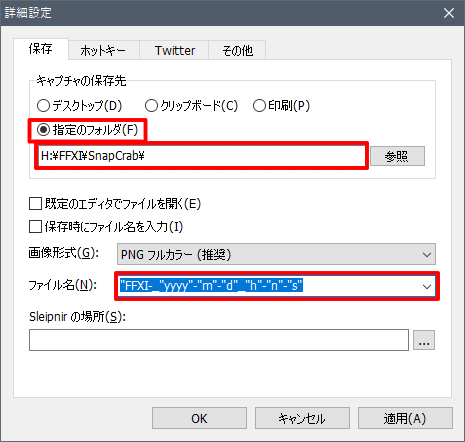465x442 pixels.
Task: Switch to the その他 tab
Action: tap(237, 50)
